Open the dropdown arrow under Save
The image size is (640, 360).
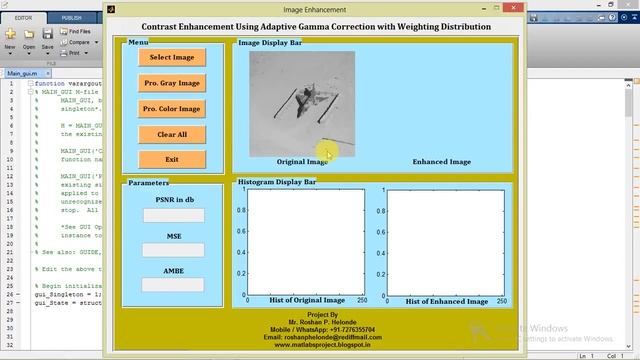tap(47, 53)
